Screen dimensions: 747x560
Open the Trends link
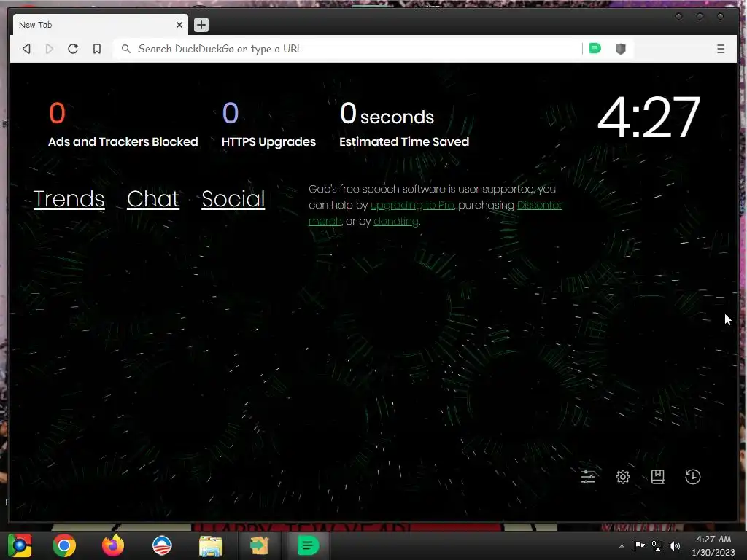tap(69, 198)
